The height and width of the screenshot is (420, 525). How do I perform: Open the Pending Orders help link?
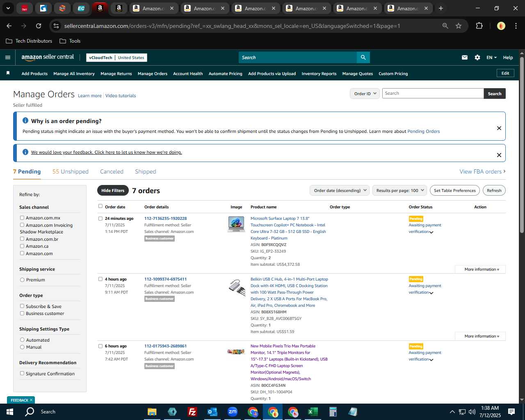[x=423, y=131]
